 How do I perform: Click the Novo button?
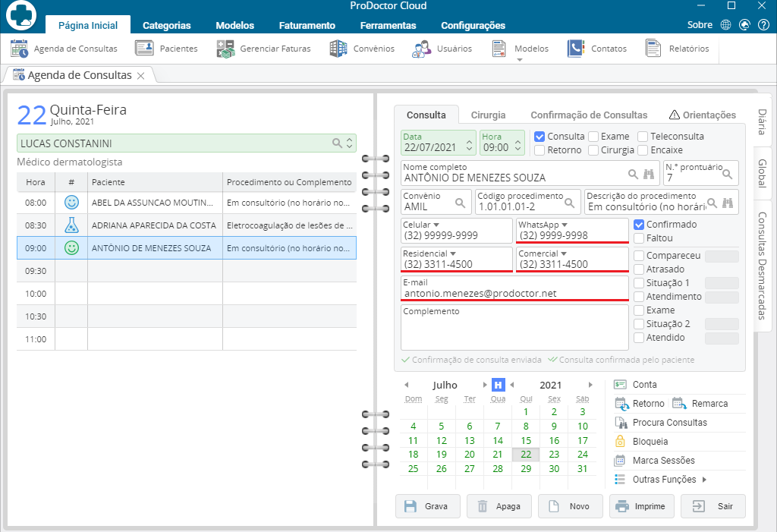click(x=571, y=506)
